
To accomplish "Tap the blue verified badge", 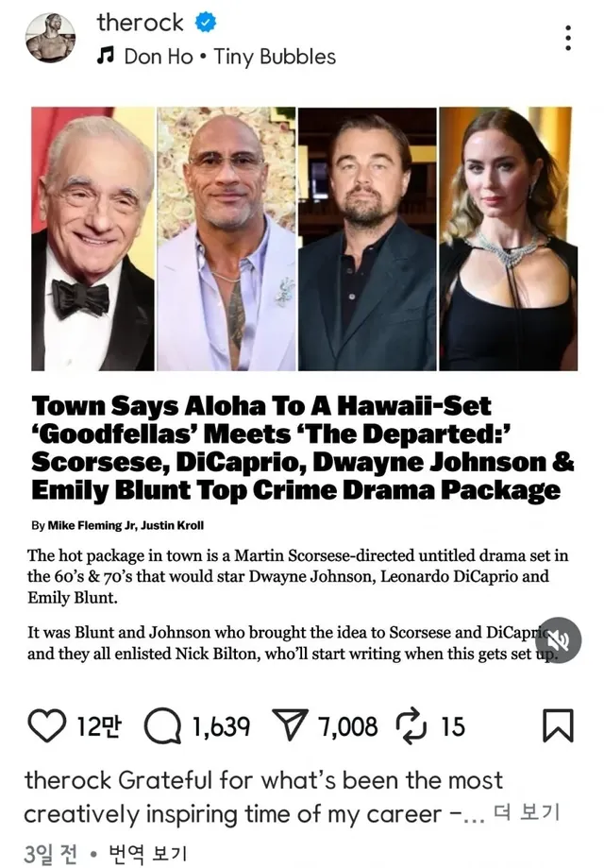I will 205,23.
